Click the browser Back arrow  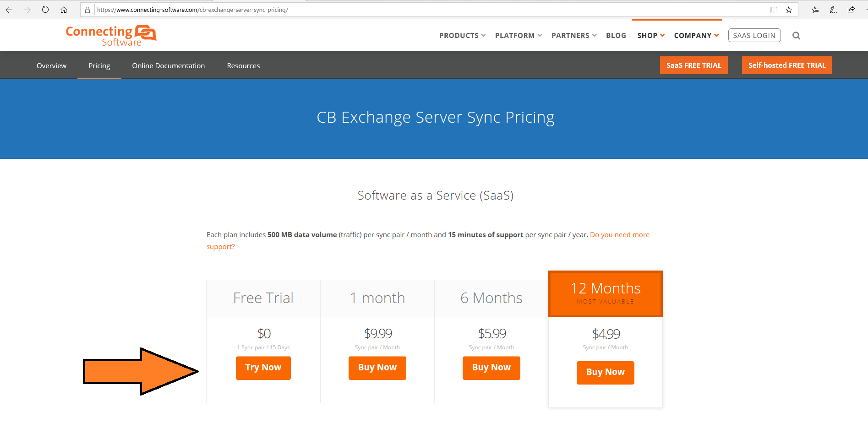tap(9, 10)
